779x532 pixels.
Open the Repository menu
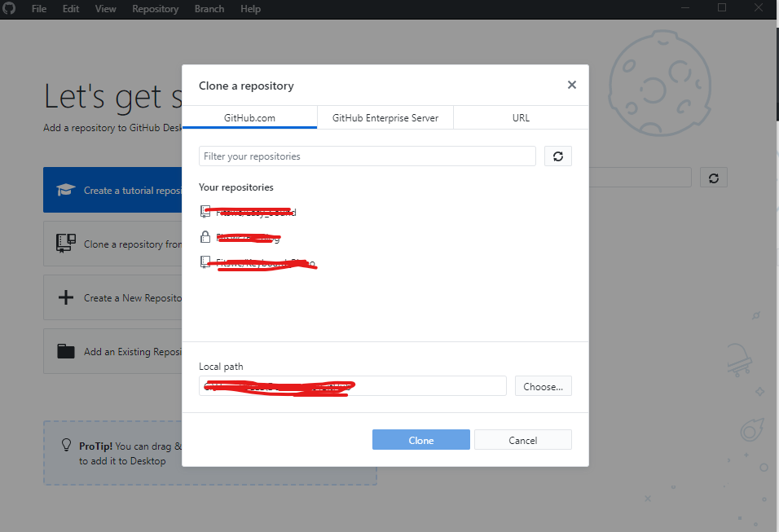tap(155, 9)
